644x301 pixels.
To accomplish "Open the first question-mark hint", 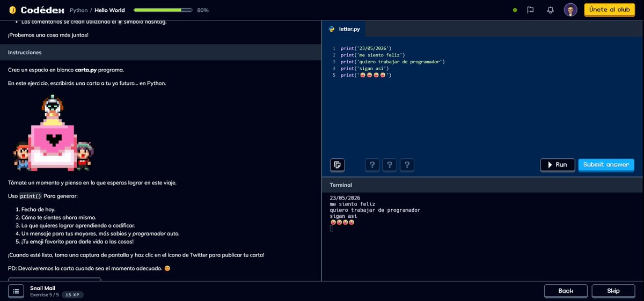I will [372, 165].
